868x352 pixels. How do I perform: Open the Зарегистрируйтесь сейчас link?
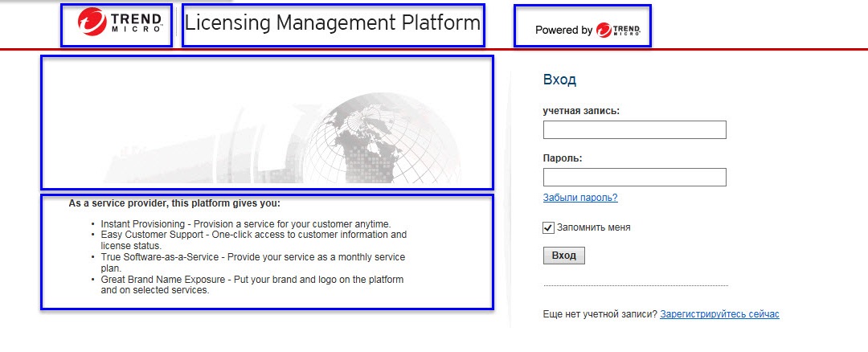pyautogui.click(x=719, y=314)
